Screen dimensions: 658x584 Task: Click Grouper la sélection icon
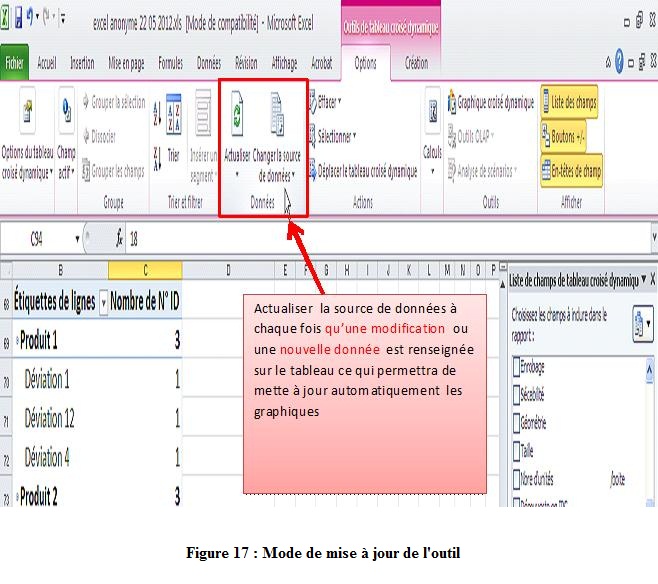[86, 102]
